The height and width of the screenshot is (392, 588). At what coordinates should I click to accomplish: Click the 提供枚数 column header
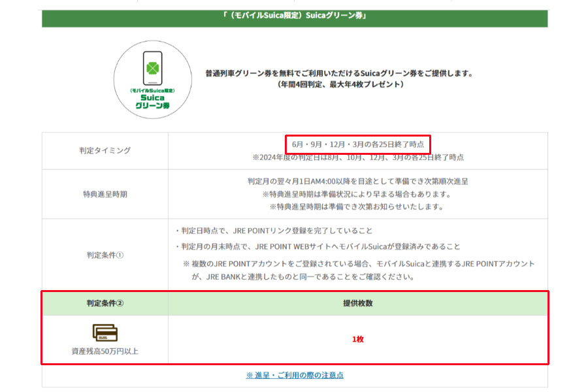tap(357, 303)
